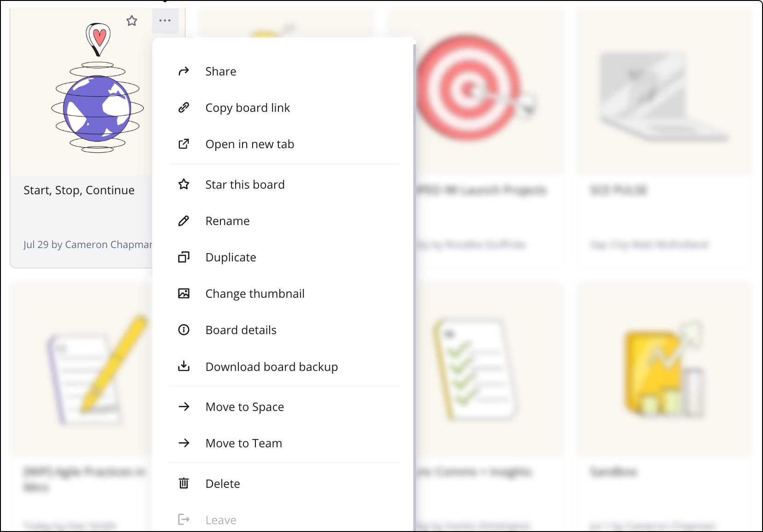Viewport: 763px width, 532px height.
Task: Open the globe thumbnail of the board
Action: pyautogui.click(x=98, y=97)
